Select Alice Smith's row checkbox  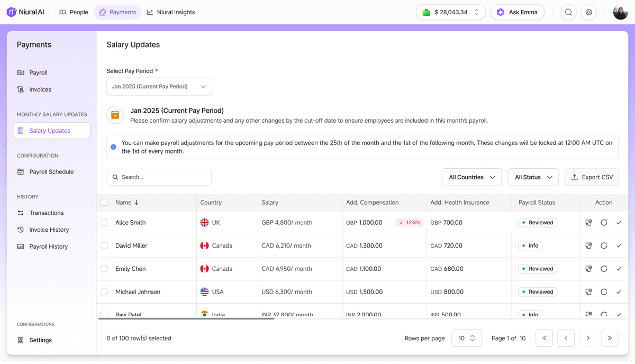(104, 223)
